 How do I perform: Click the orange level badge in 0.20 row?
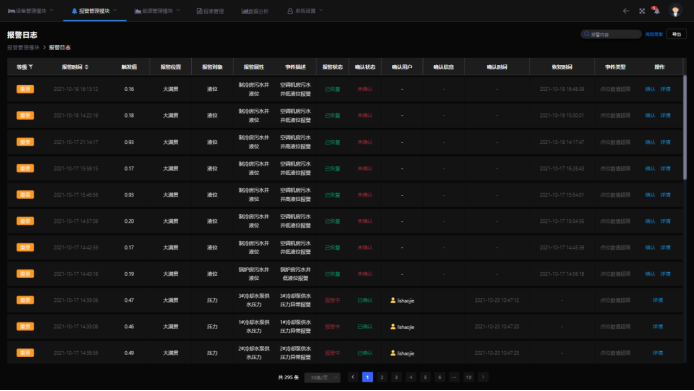point(25,221)
